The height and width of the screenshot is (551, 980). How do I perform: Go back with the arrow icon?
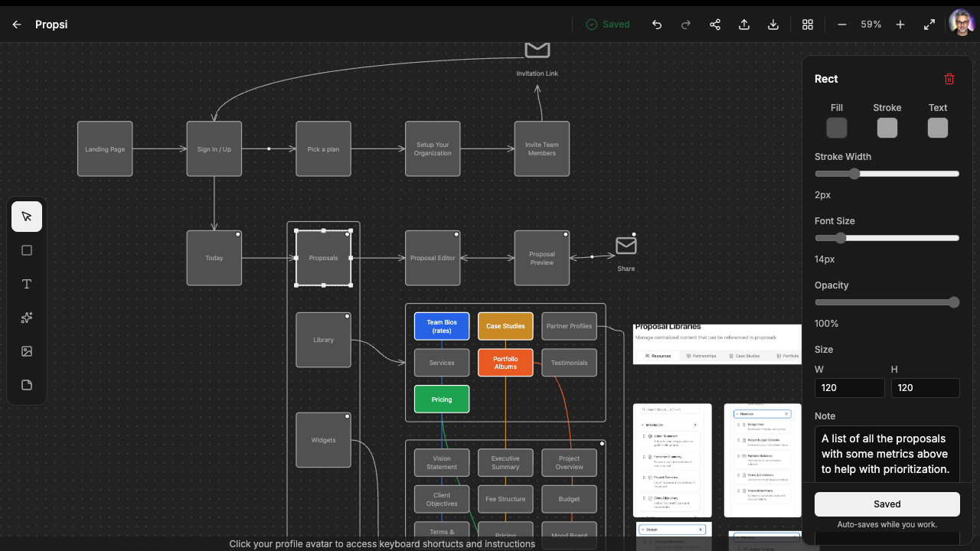[x=17, y=24]
